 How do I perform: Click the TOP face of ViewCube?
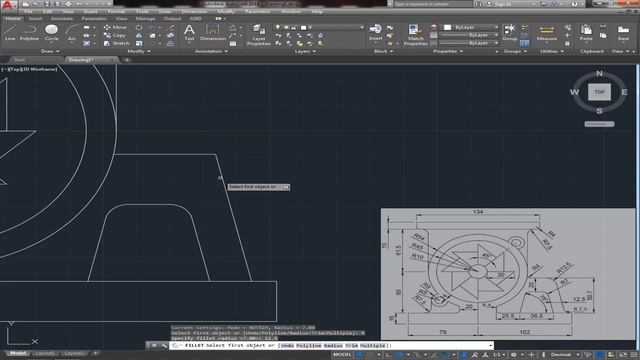pyautogui.click(x=599, y=92)
